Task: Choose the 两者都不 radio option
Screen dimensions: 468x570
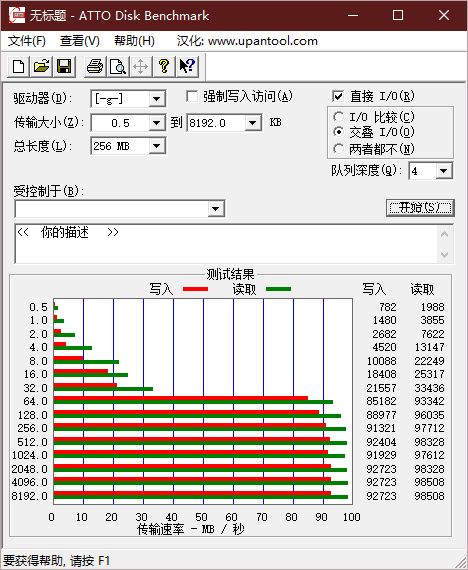Action: click(x=338, y=149)
